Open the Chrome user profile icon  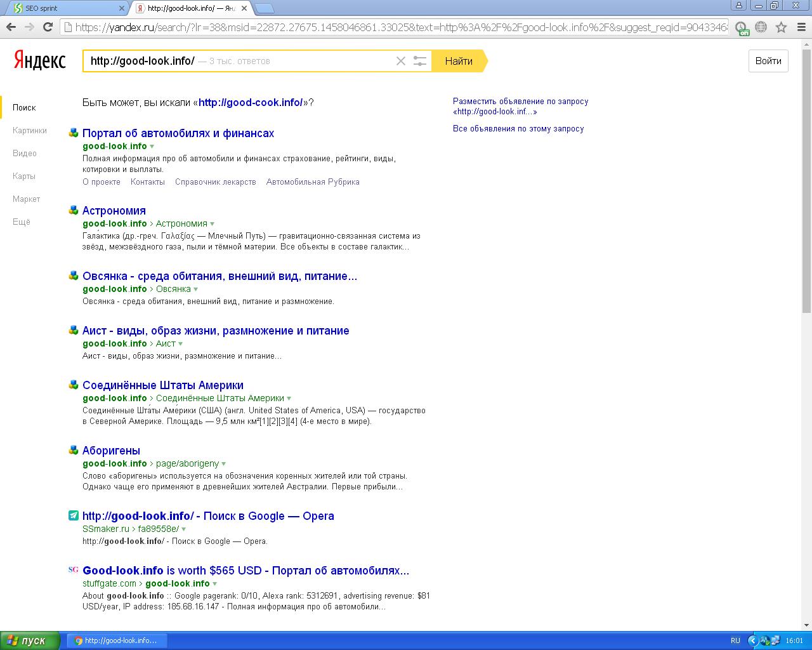click(x=738, y=6)
